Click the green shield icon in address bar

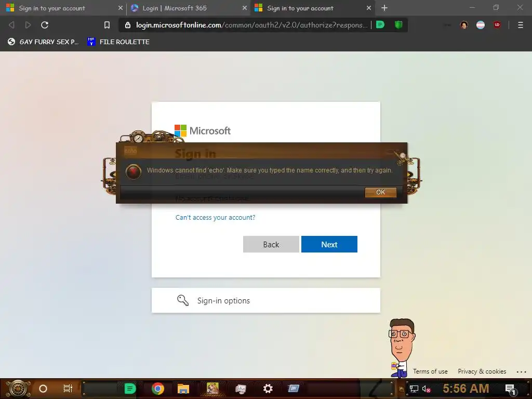tap(398, 25)
